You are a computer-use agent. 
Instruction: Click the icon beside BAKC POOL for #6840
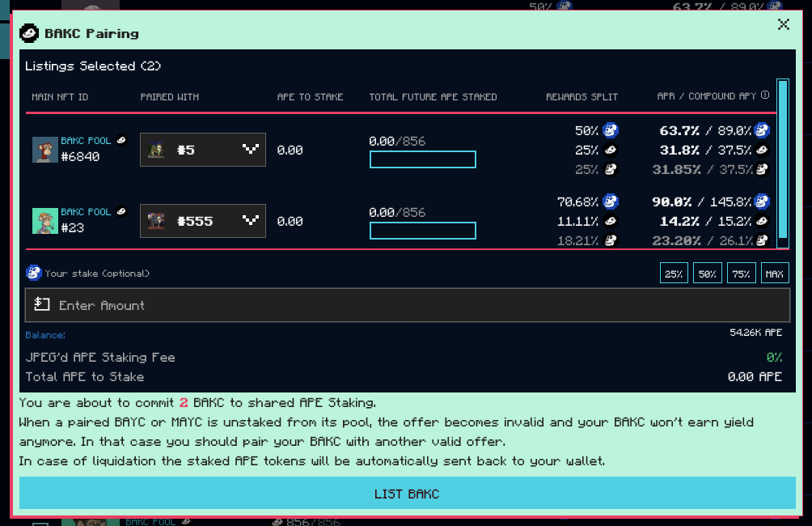pos(121,140)
